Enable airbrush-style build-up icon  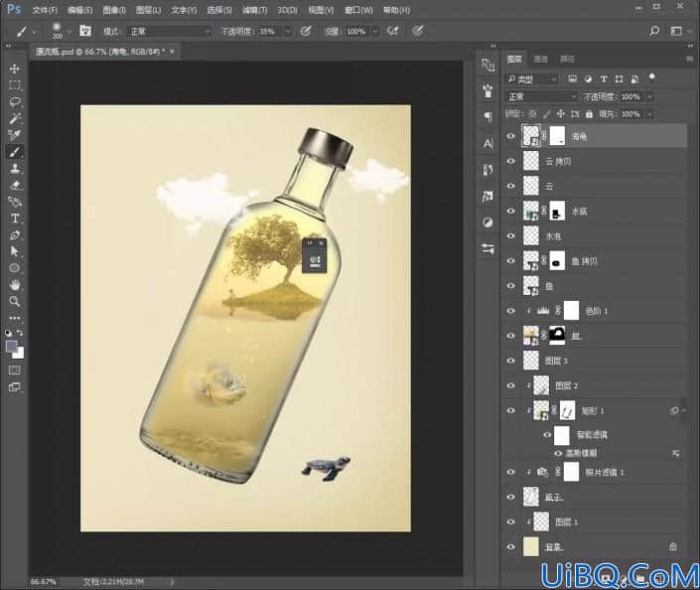393,31
